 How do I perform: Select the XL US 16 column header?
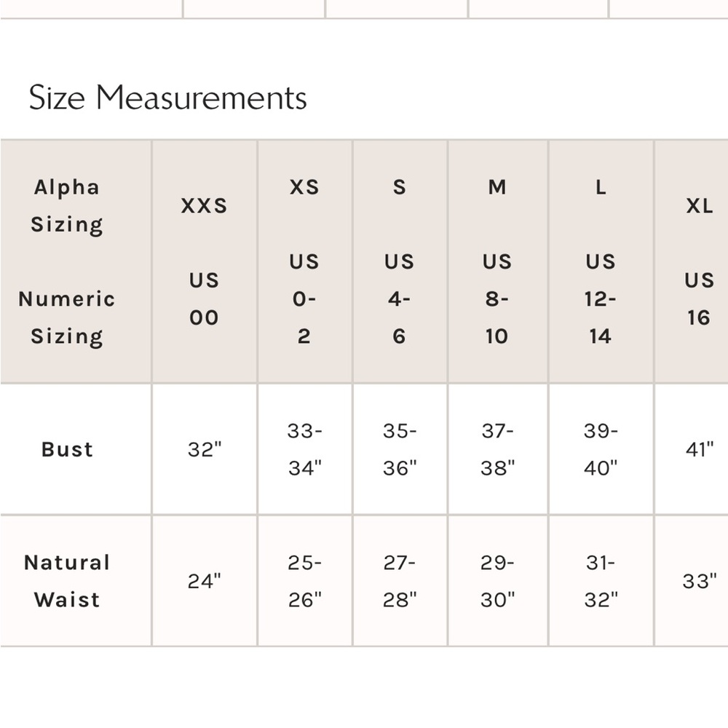(692, 261)
